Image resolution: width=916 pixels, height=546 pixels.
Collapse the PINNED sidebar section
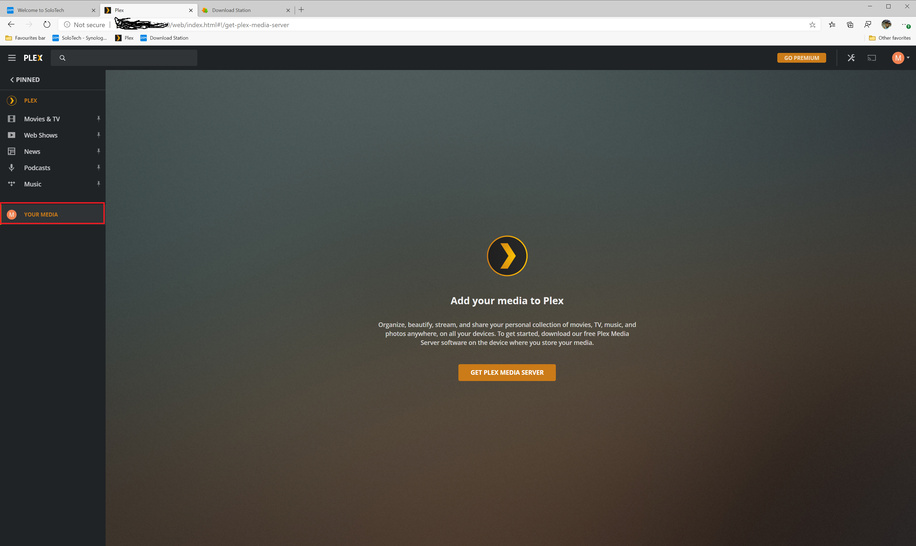click(25, 79)
